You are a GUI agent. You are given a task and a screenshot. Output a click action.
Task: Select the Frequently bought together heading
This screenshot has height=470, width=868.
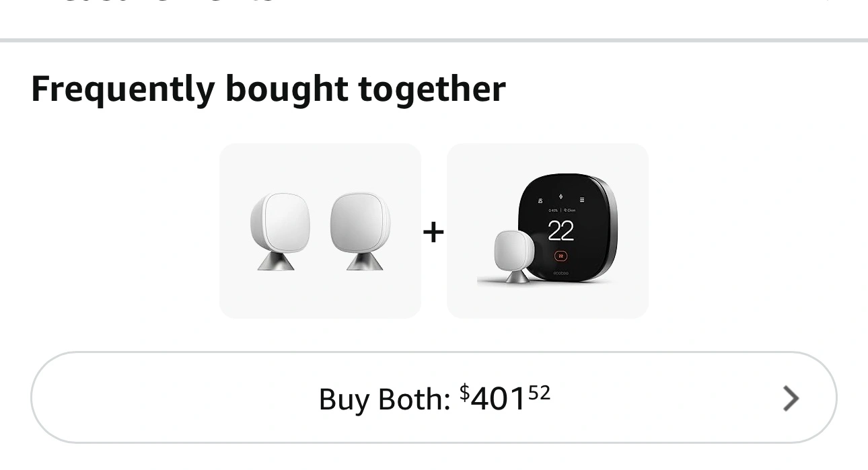(268, 89)
